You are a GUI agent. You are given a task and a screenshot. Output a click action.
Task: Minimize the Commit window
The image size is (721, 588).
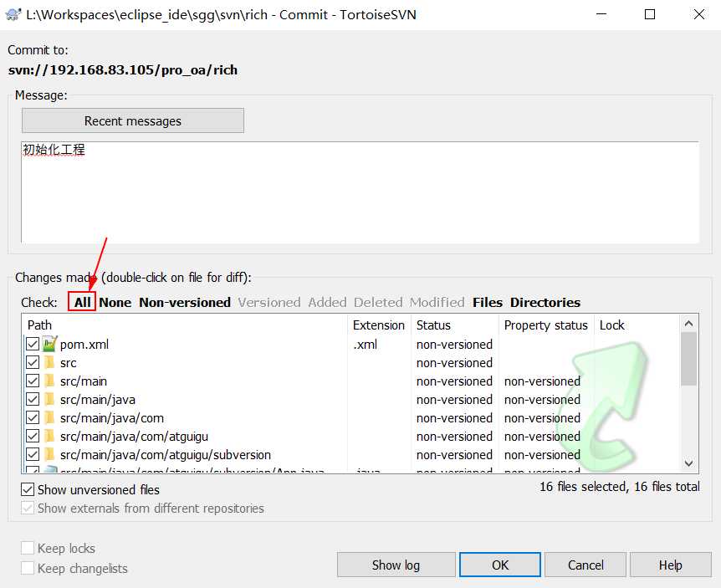point(601,15)
